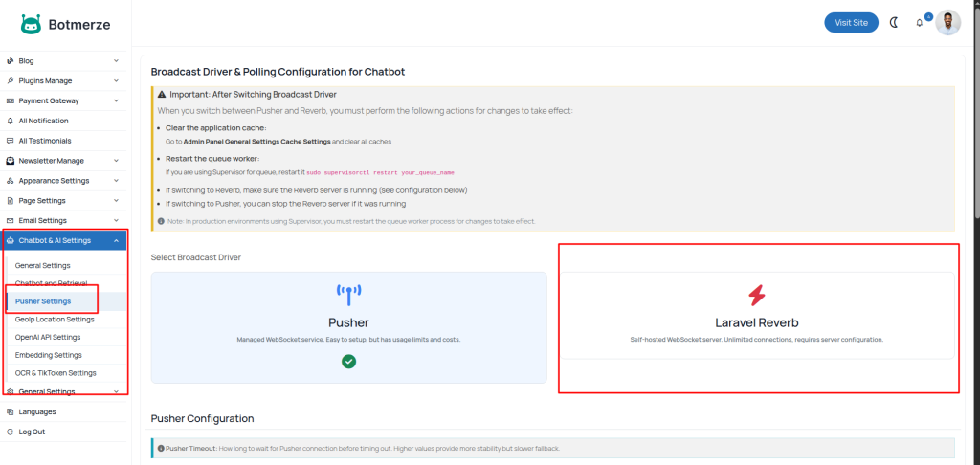Viewport: 980px width, 465px height.
Task: Click the Languages icon in the sidebar
Action: pyautogui.click(x=10, y=411)
